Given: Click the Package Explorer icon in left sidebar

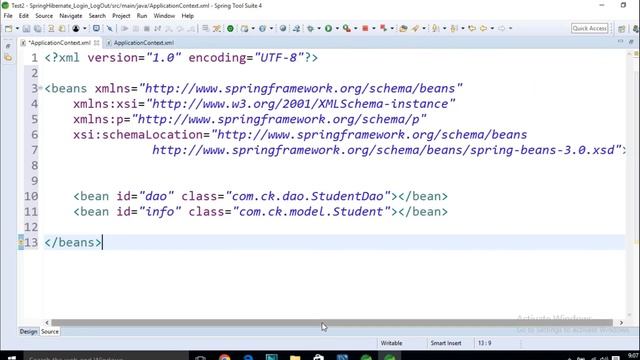Looking at the screenshot, I should (x=8, y=58).
